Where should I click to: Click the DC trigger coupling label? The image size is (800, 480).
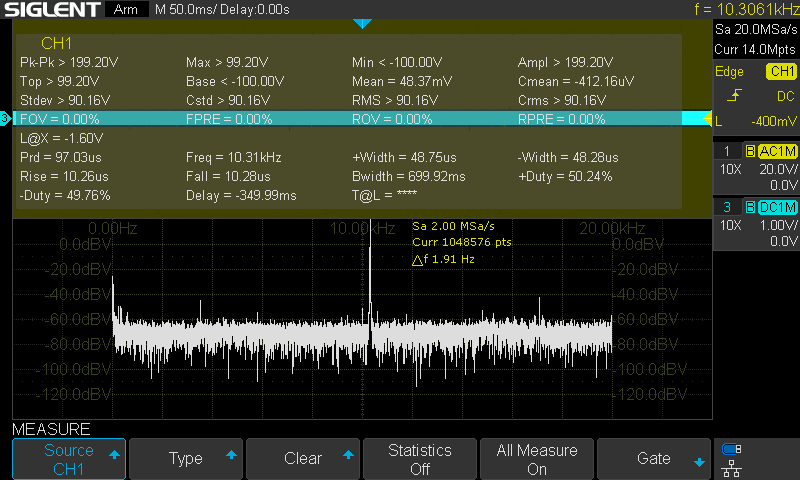[x=786, y=96]
